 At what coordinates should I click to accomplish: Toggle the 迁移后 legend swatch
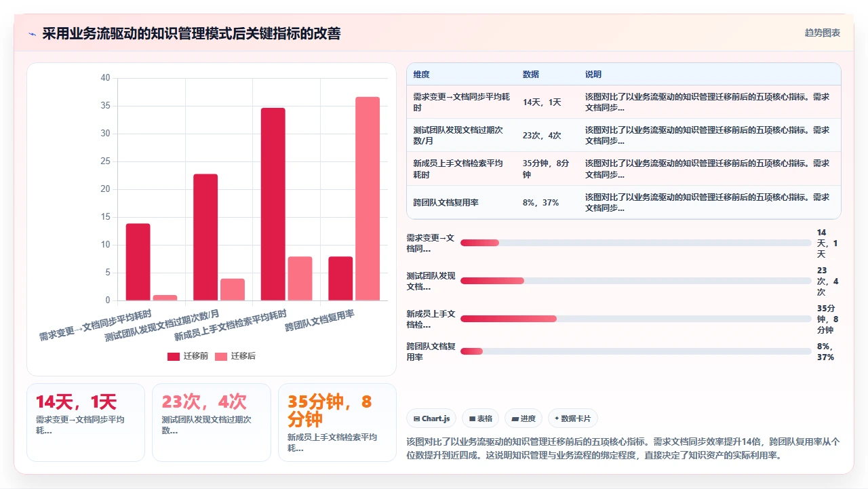click(221, 356)
